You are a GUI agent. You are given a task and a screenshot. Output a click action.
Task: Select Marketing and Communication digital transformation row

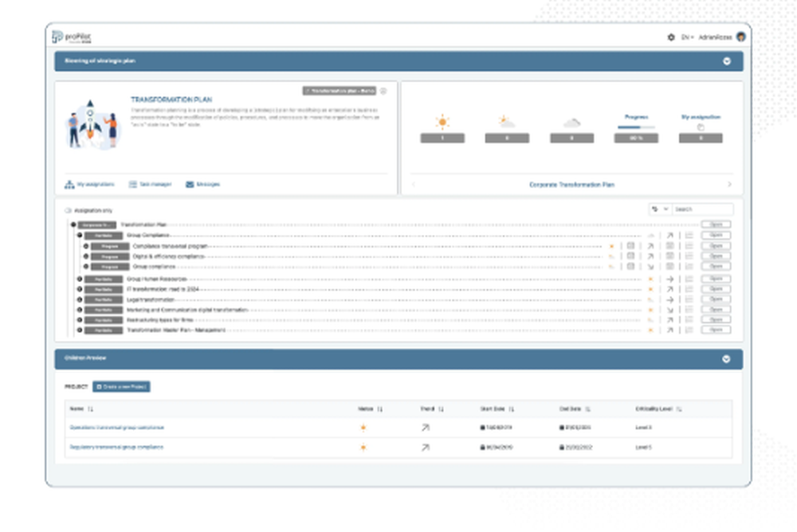pos(405,310)
